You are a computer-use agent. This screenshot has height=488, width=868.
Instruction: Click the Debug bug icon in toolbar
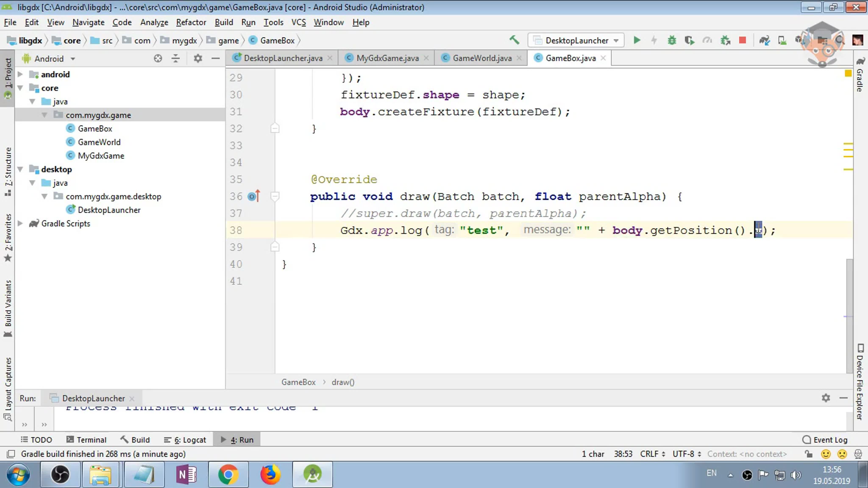coord(672,40)
